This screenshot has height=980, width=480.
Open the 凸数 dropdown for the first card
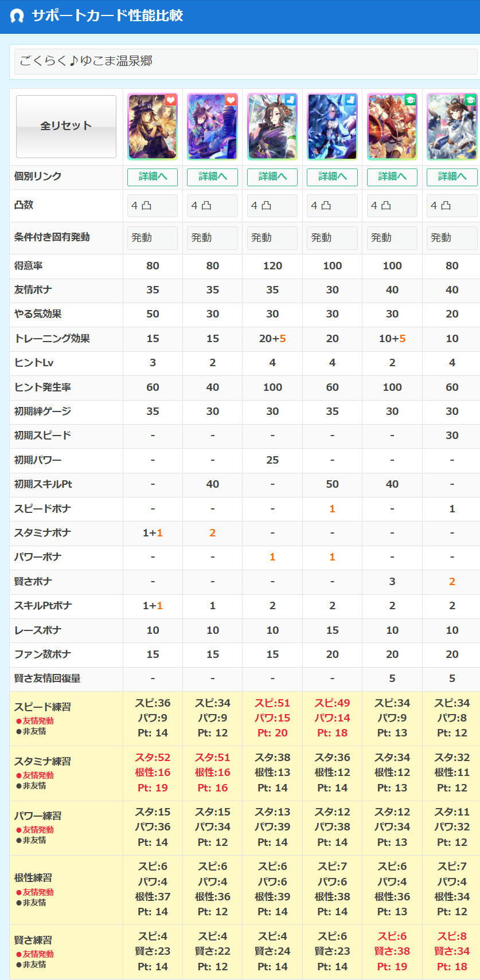click(153, 206)
